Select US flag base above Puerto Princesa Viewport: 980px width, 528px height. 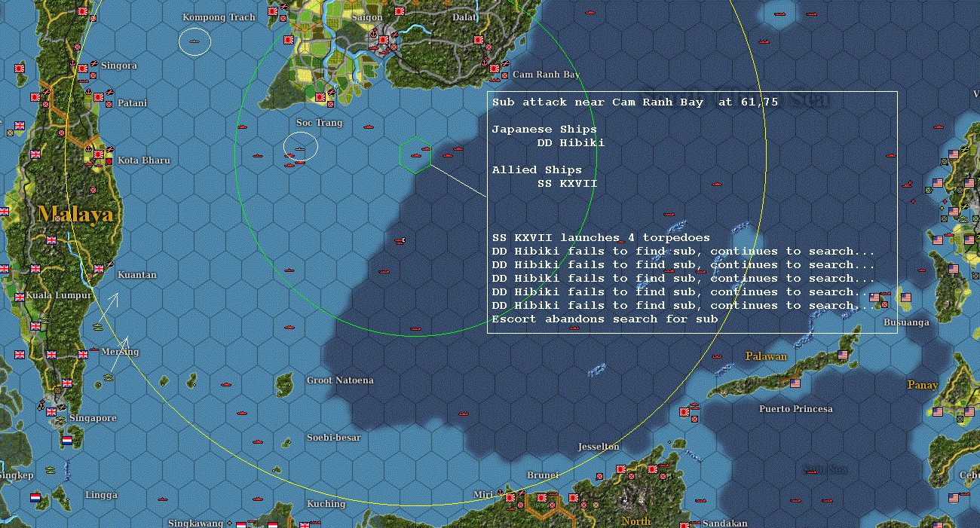point(795,383)
